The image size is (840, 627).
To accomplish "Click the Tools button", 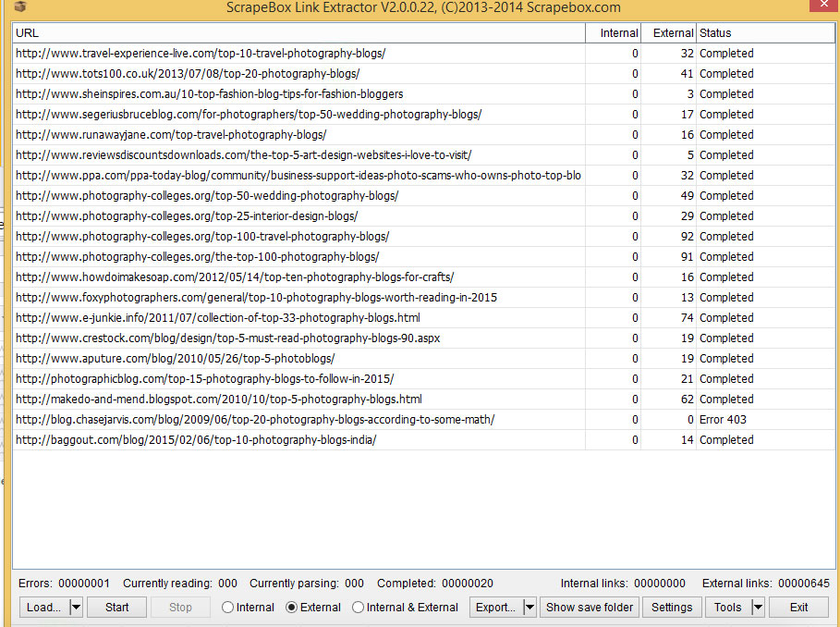I will point(727,608).
